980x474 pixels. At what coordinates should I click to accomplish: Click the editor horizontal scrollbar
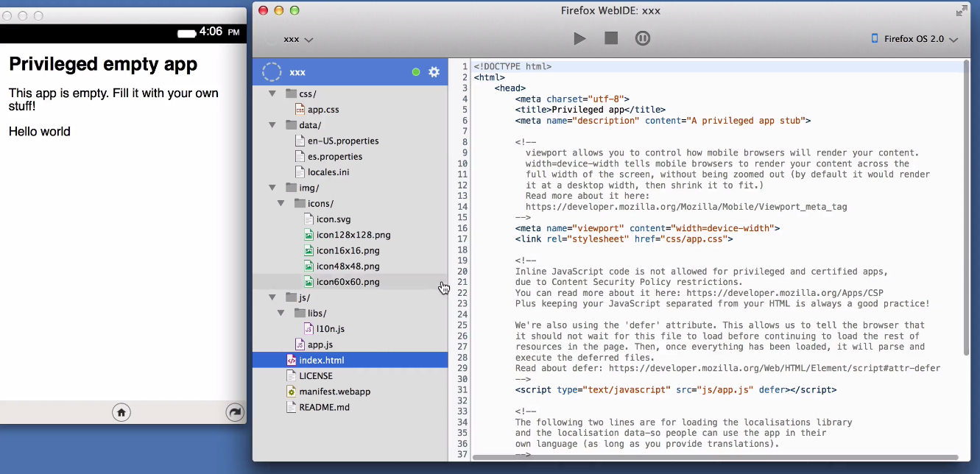click(714, 457)
